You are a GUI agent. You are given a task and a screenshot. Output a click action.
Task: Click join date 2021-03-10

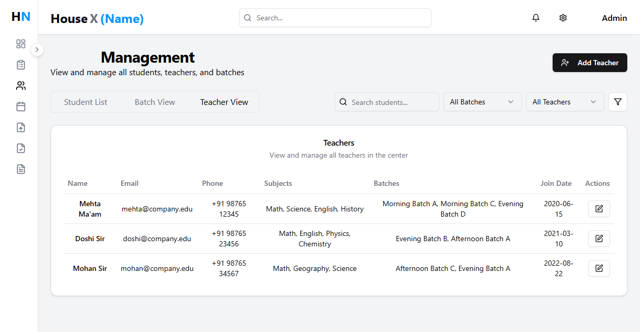coord(559,239)
